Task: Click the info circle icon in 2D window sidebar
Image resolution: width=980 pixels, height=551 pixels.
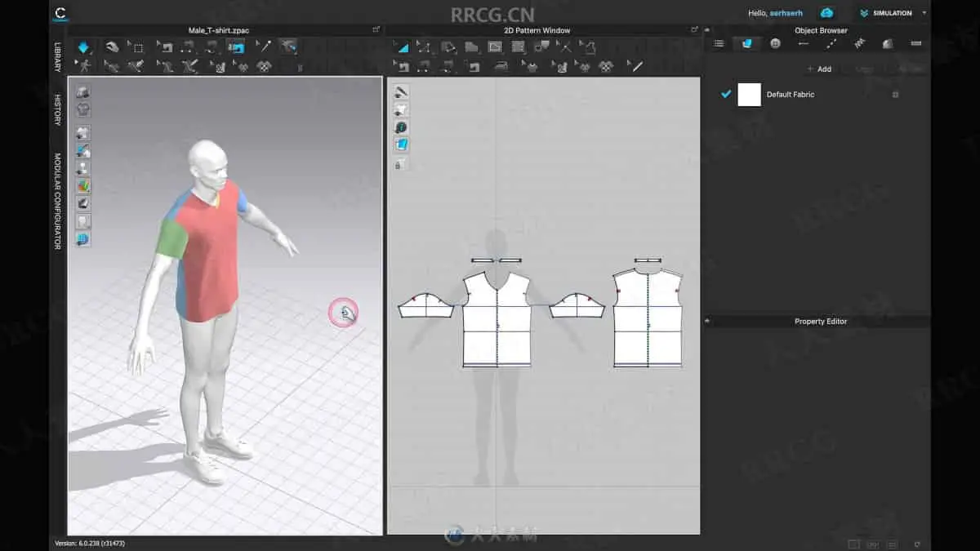Action: click(x=401, y=127)
